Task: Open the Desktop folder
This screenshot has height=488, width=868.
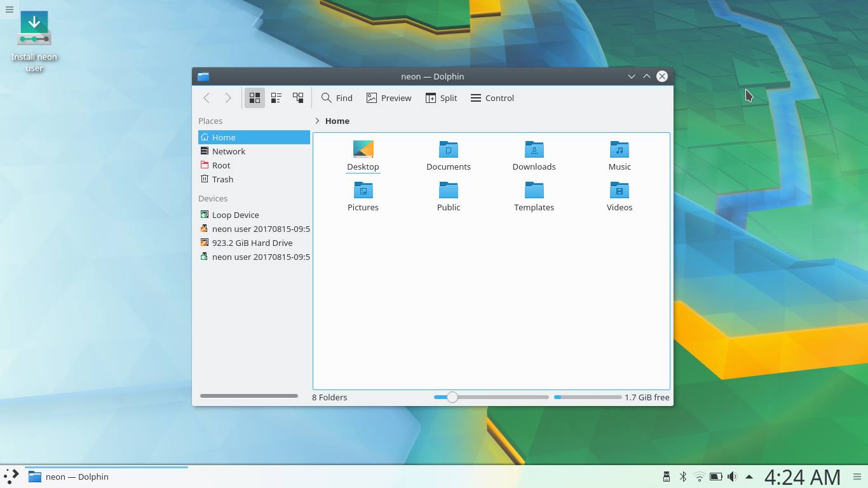Action: tap(363, 156)
